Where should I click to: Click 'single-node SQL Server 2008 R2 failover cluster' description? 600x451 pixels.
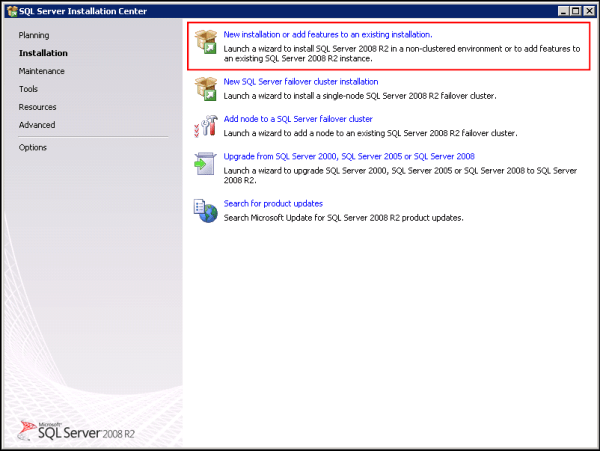pyautogui.click(x=360, y=96)
